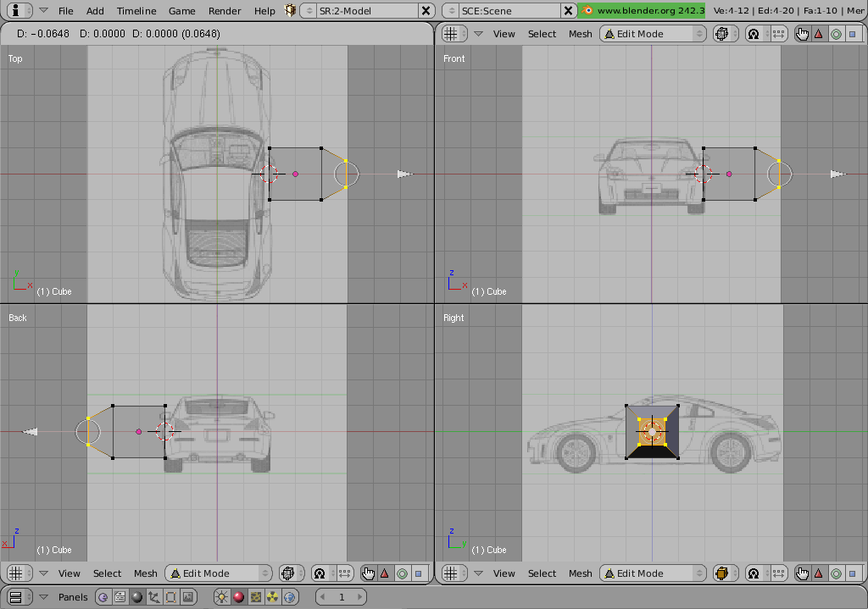Open the Timeline menu
The width and height of the screenshot is (868, 609).
tap(136, 11)
